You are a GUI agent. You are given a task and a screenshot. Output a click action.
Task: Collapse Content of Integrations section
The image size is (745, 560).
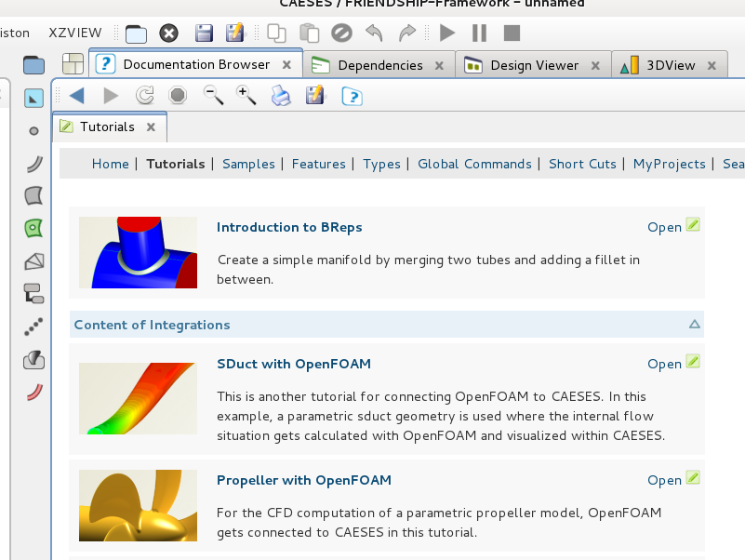694,325
